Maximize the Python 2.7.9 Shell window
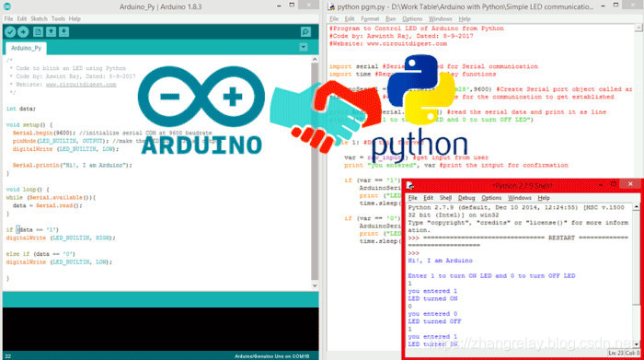Screen dimensions: 644x360 point(614,184)
